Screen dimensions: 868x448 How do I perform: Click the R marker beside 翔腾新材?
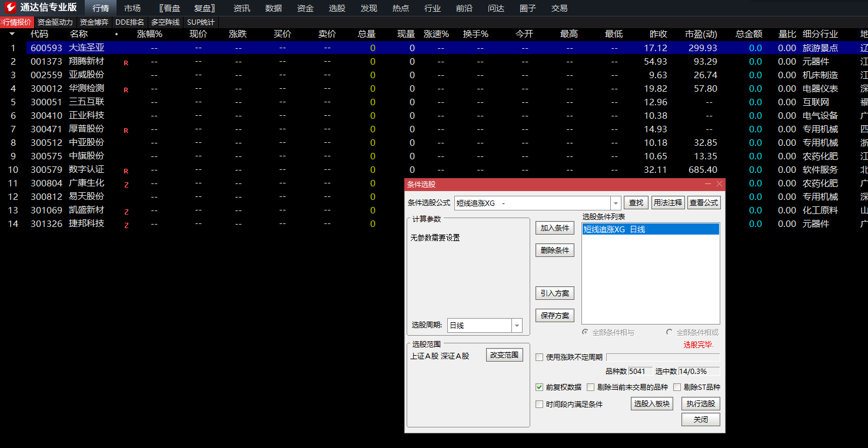(x=126, y=62)
